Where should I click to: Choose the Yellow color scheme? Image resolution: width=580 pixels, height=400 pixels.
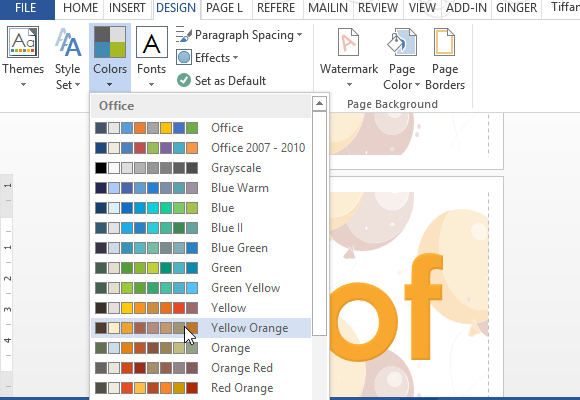tap(201, 308)
